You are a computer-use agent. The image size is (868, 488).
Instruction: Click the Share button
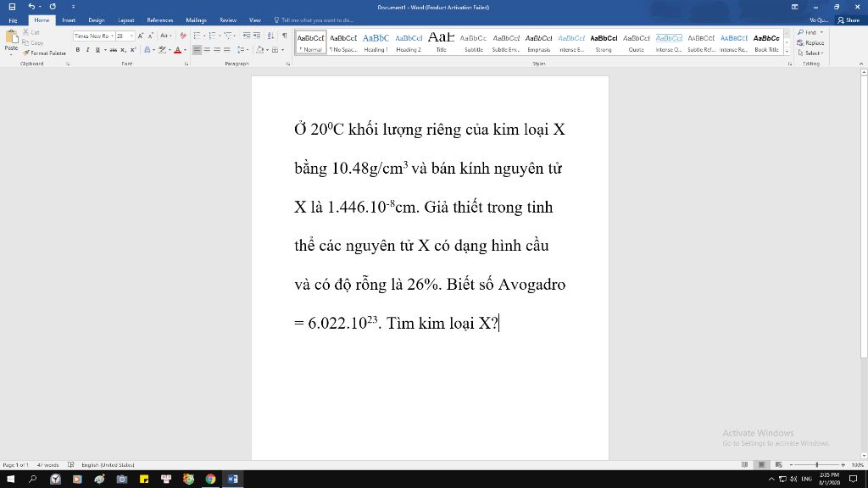(x=849, y=20)
